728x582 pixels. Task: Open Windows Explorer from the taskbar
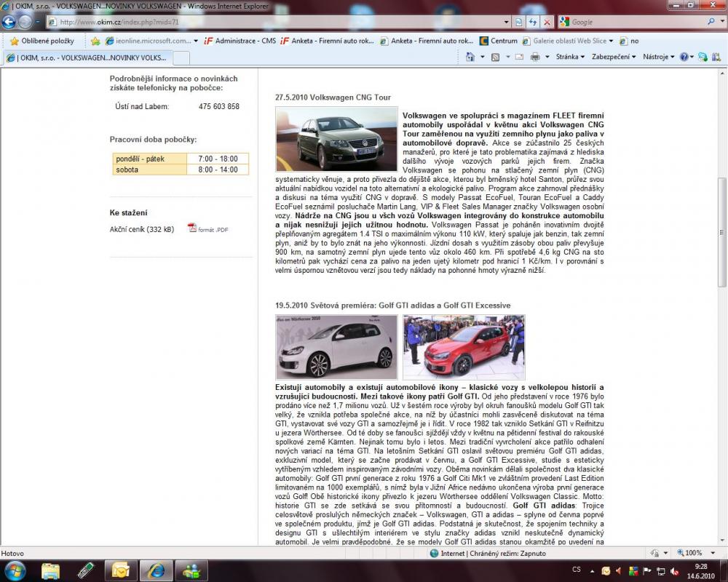(51, 570)
